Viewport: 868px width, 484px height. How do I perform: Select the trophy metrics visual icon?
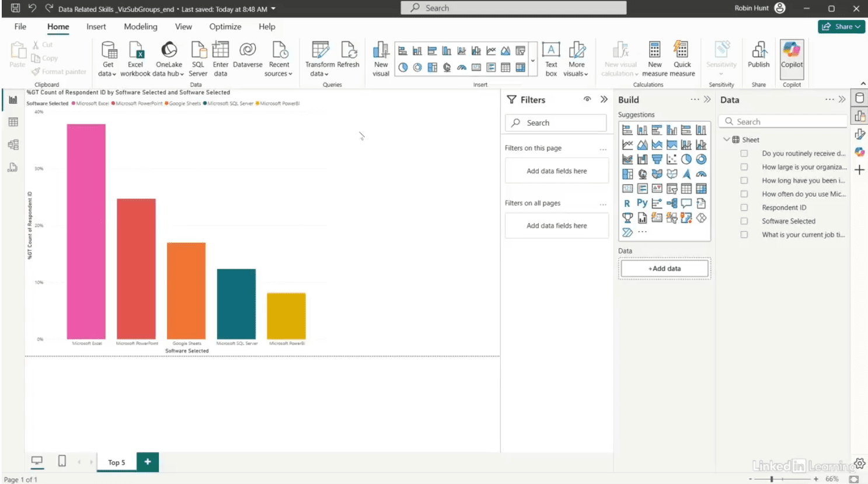click(x=627, y=218)
